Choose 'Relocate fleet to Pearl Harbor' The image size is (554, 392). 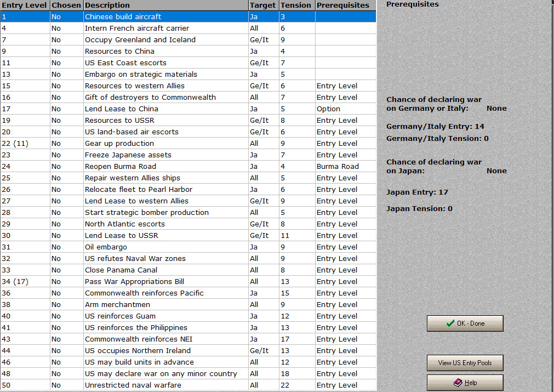pyautogui.click(x=188, y=190)
